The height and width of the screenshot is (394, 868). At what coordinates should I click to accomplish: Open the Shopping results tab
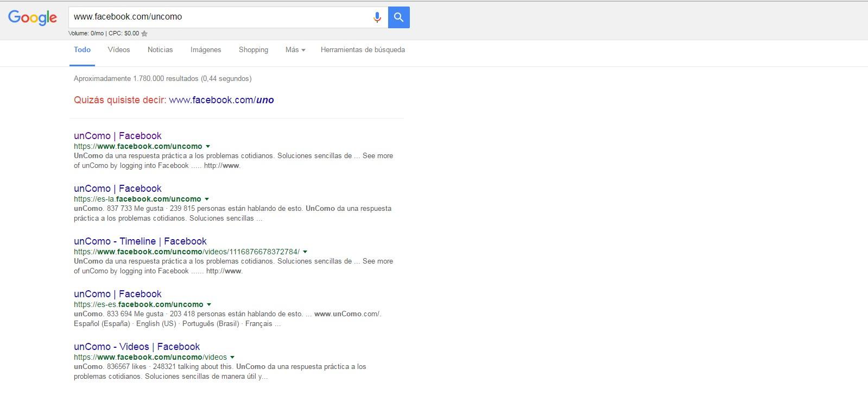click(254, 50)
